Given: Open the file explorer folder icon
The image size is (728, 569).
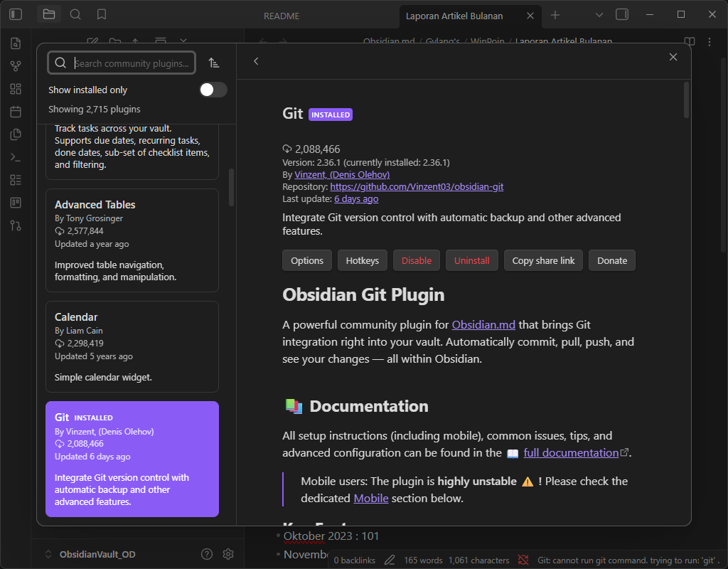Looking at the screenshot, I should pyautogui.click(x=48, y=14).
